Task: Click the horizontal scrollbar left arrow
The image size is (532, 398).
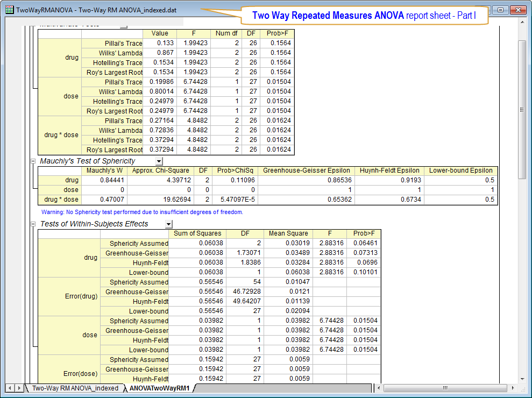Action: [x=379, y=388]
